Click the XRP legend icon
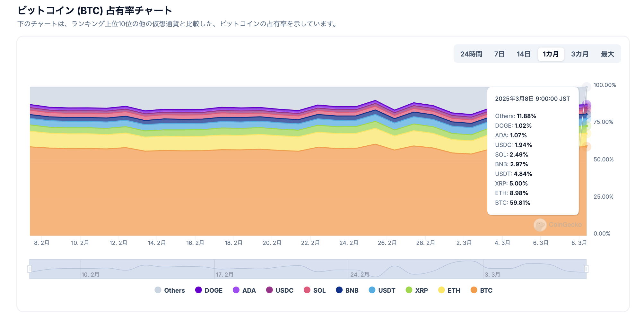 [x=409, y=290]
